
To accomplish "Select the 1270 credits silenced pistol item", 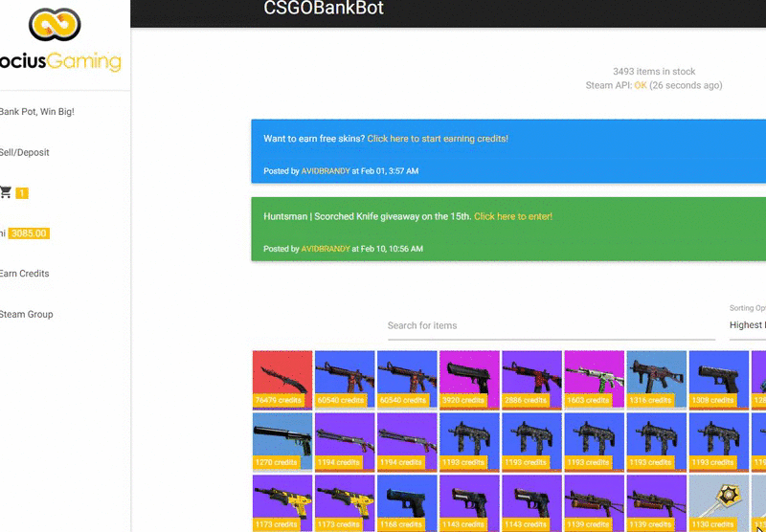I will [282, 442].
